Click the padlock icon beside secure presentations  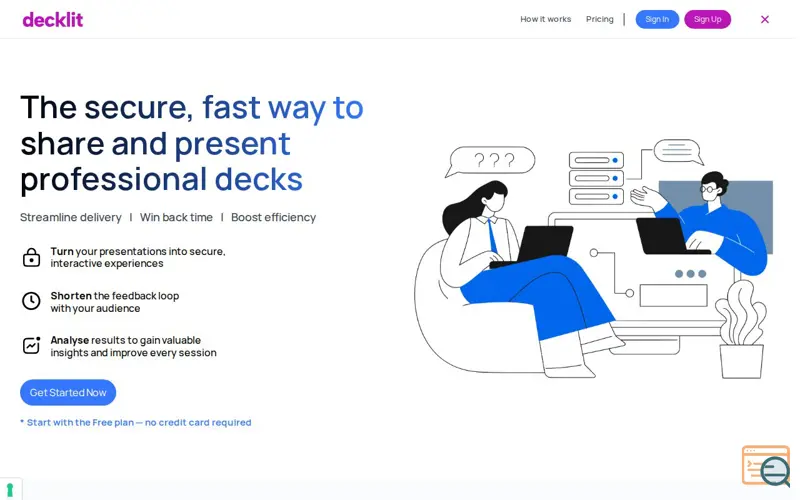31,257
